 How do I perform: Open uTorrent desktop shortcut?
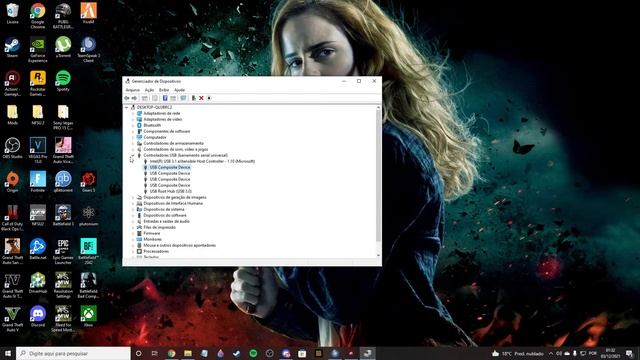(63, 47)
